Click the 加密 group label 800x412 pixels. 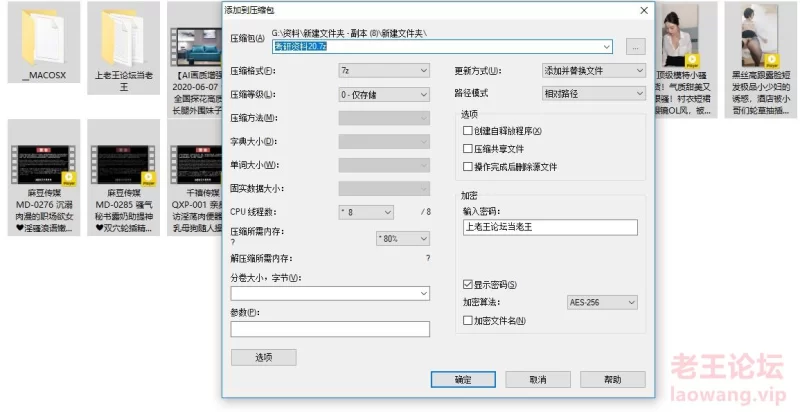tap(469, 196)
